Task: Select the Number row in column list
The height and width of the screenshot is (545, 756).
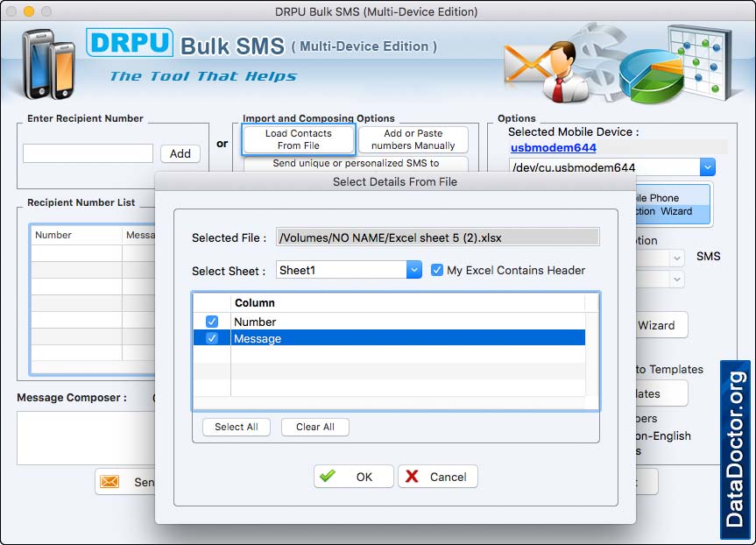Action: tap(389, 322)
